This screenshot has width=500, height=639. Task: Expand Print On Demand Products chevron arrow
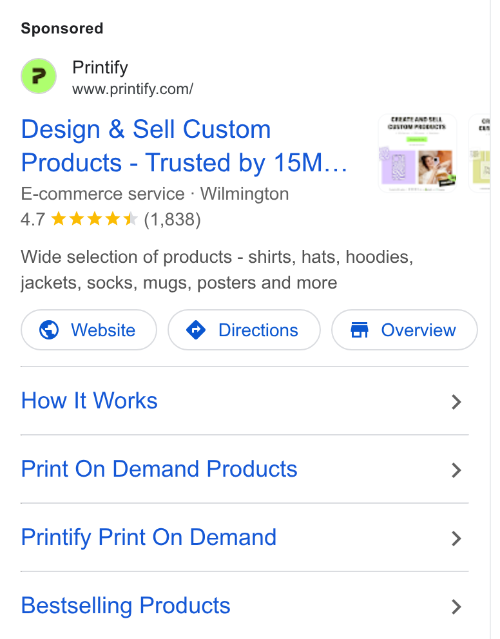(456, 470)
